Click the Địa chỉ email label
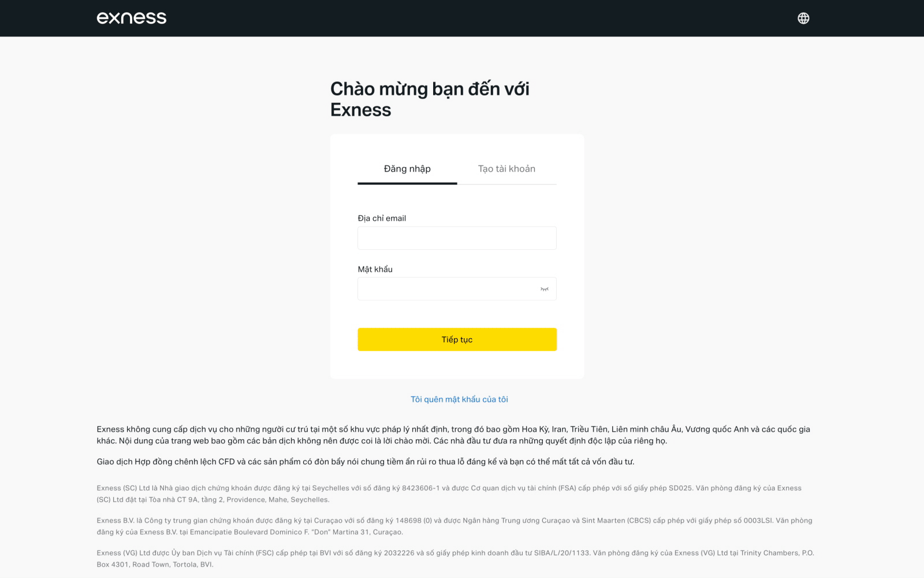Screen dimensions: 924x578 [x=382, y=218]
